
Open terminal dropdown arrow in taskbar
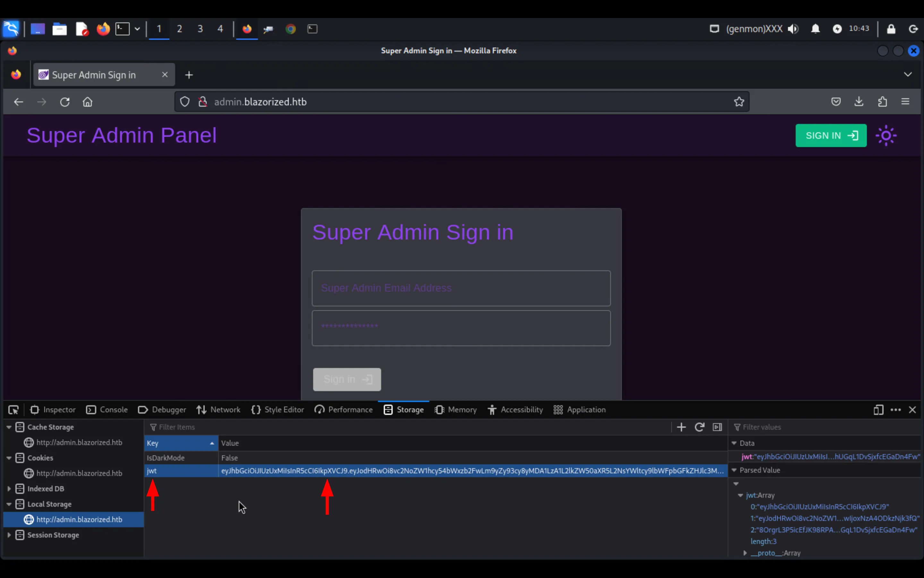point(137,29)
